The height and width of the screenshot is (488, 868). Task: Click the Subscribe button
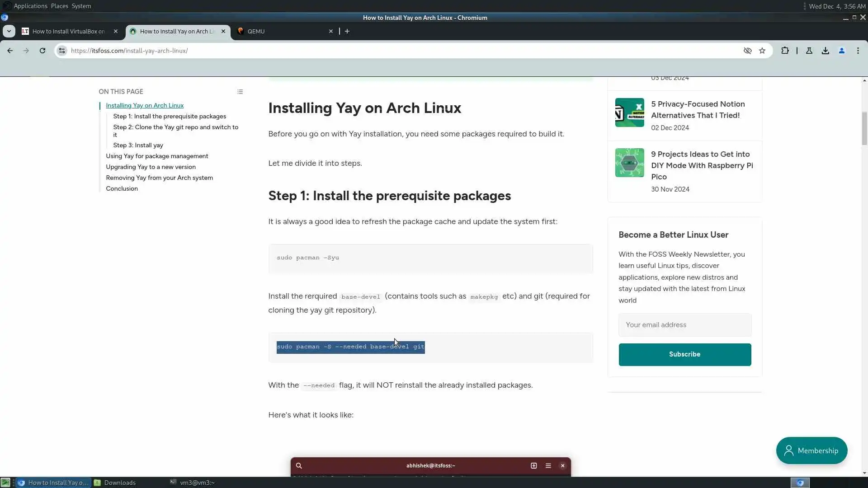pyautogui.click(x=684, y=354)
